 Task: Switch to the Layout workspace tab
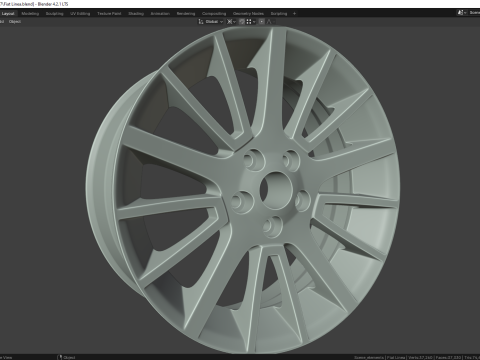coord(8,14)
